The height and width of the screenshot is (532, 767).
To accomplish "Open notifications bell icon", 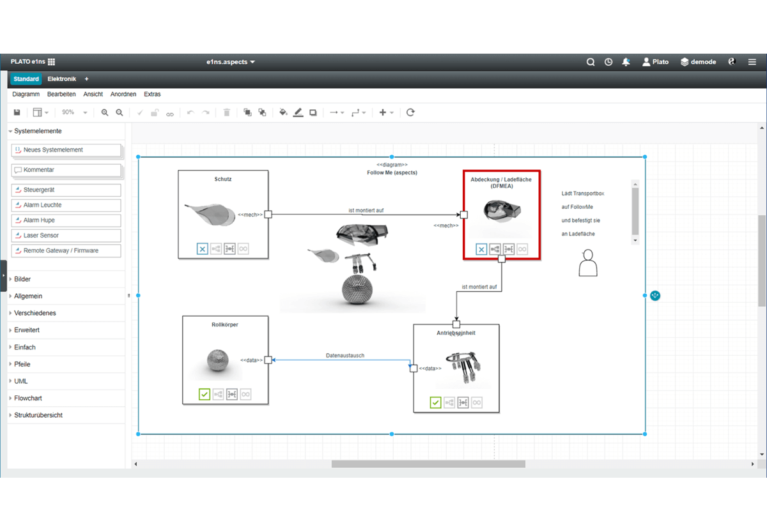I will coord(626,62).
